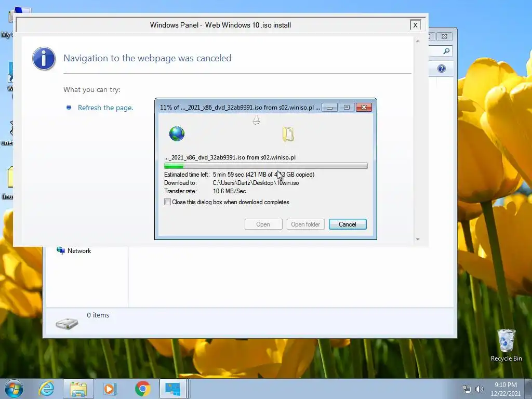Click the 10.6 MB/Sec transfer rate value
Screen dimensions: 532x399
pos(229,191)
